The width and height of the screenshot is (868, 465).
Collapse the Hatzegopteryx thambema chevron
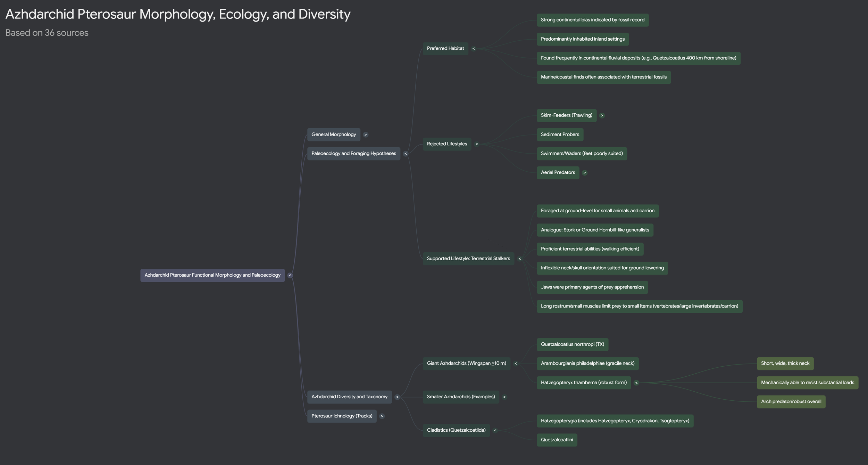(636, 383)
